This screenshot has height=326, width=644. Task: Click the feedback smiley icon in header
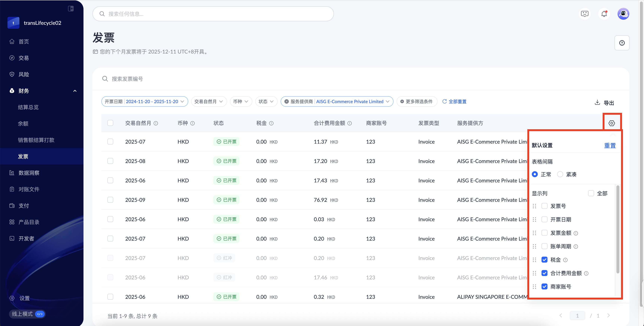(x=585, y=14)
